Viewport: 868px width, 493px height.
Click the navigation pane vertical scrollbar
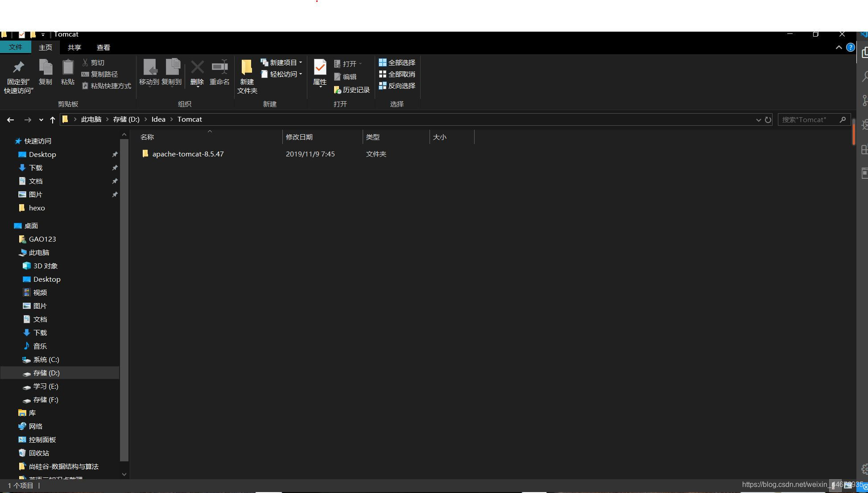(124, 300)
